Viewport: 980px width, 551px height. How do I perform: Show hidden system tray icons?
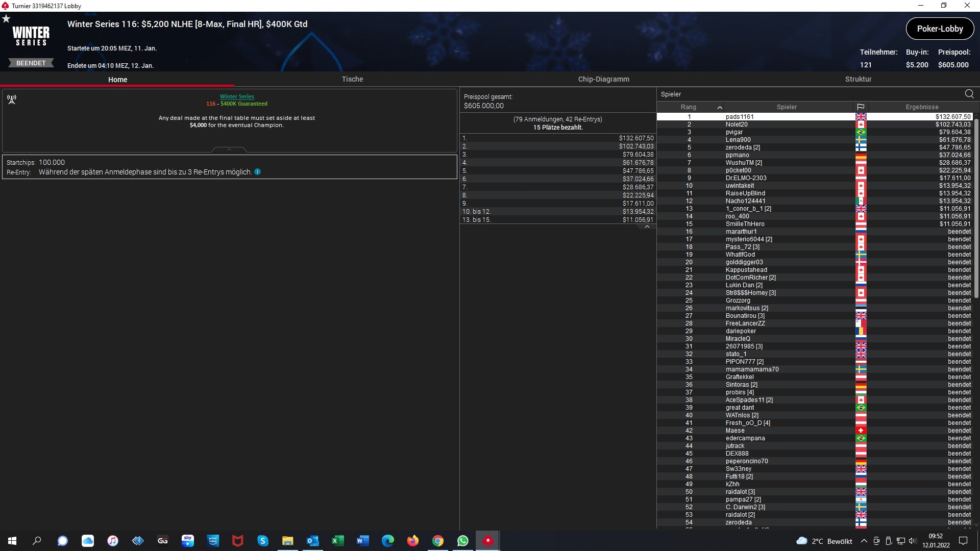click(864, 541)
